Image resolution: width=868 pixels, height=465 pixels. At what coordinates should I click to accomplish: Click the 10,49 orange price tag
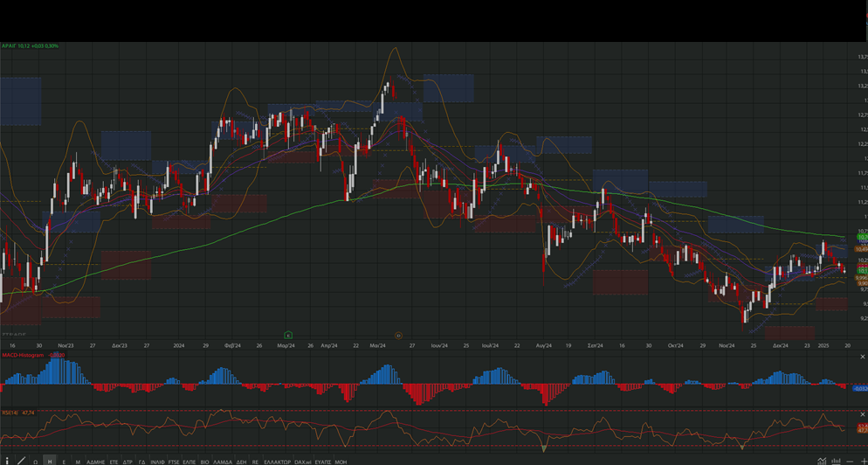861,249
